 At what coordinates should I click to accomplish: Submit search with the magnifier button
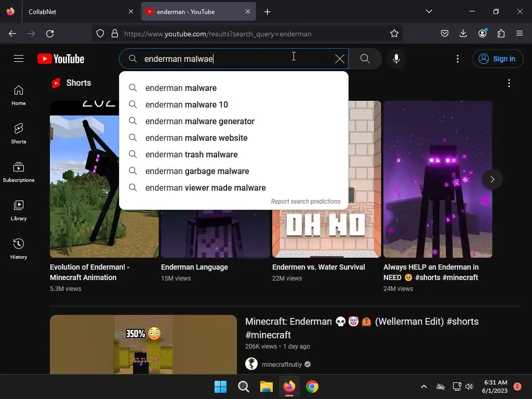pos(365,59)
